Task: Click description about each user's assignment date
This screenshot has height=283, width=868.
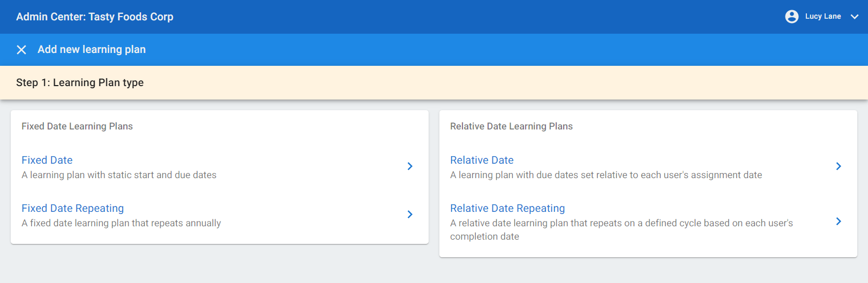Action: (606, 175)
